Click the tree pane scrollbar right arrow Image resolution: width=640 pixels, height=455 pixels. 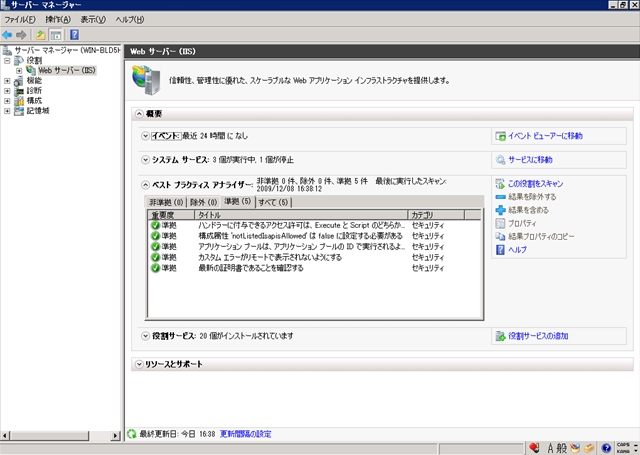(x=116, y=436)
